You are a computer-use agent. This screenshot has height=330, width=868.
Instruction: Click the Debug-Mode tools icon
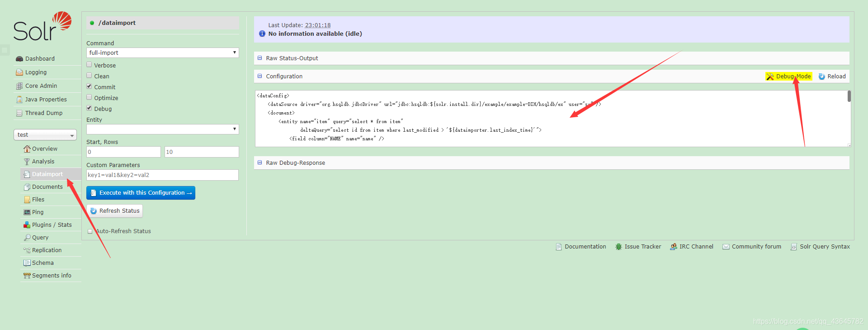[x=770, y=77]
